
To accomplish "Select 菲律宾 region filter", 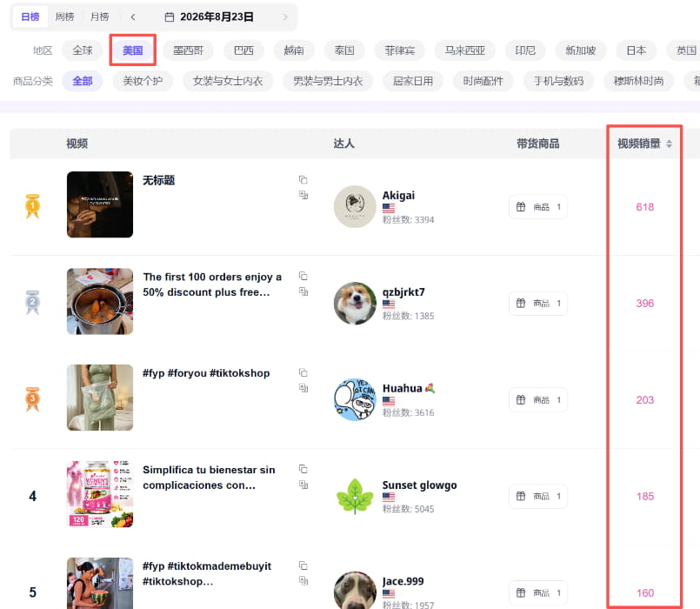I will tap(399, 50).
